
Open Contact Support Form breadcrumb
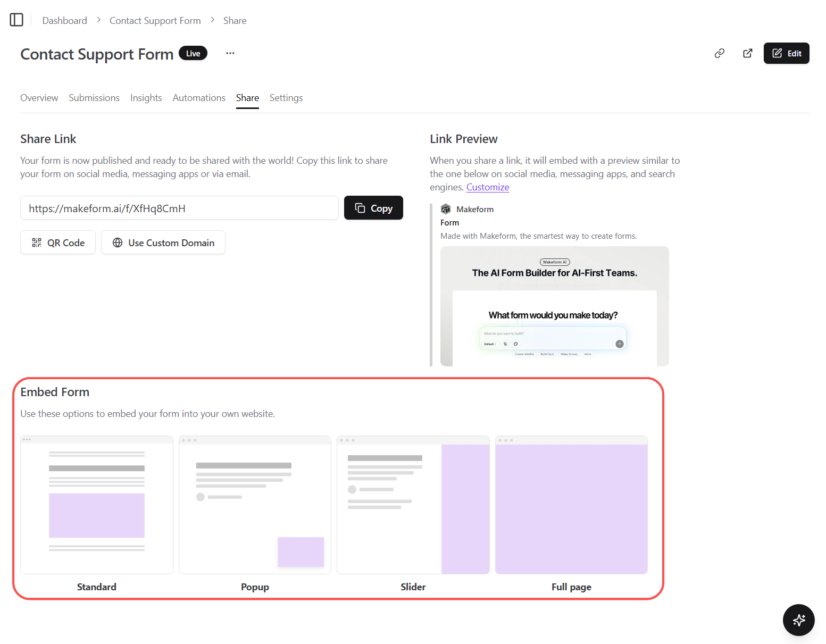155,21
